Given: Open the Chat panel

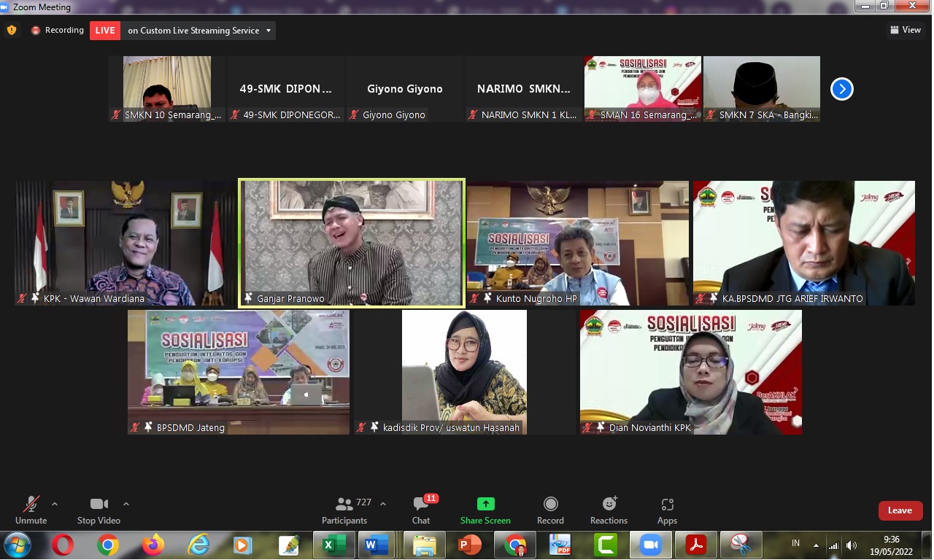Looking at the screenshot, I should [x=421, y=510].
